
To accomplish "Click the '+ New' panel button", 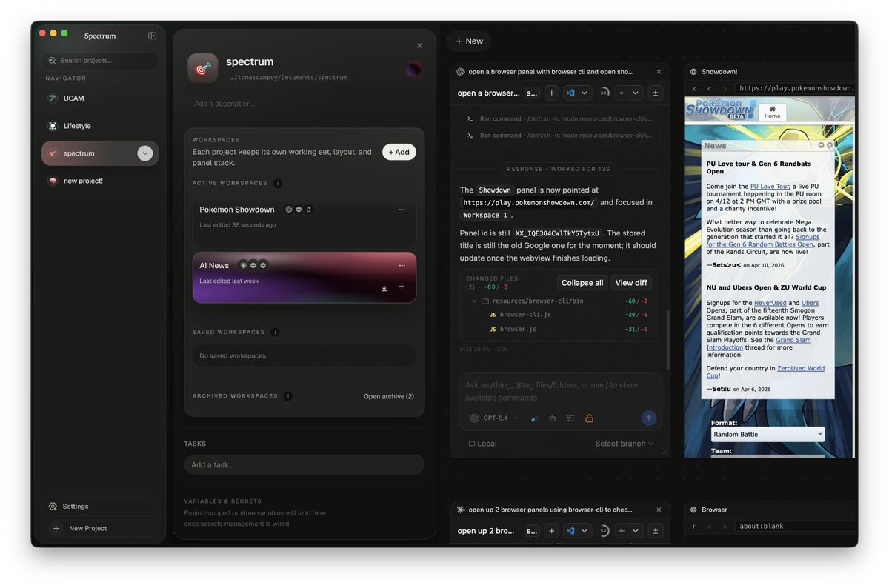I will 469,41.
